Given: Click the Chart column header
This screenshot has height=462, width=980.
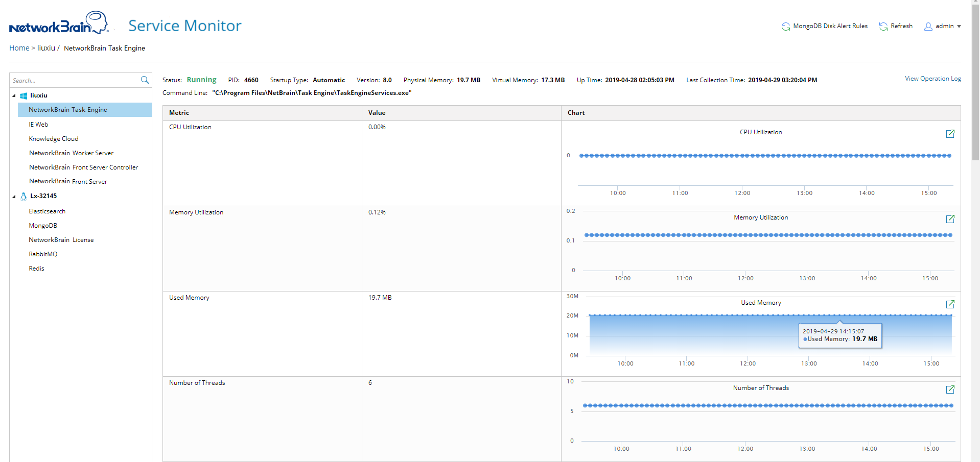Looking at the screenshot, I should tap(761, 113).
